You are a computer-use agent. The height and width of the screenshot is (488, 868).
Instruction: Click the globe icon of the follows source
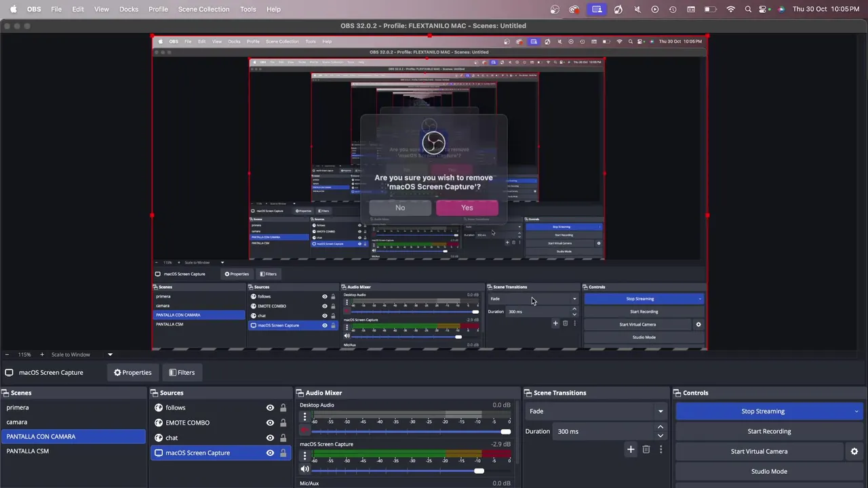(x=159, y=407)
